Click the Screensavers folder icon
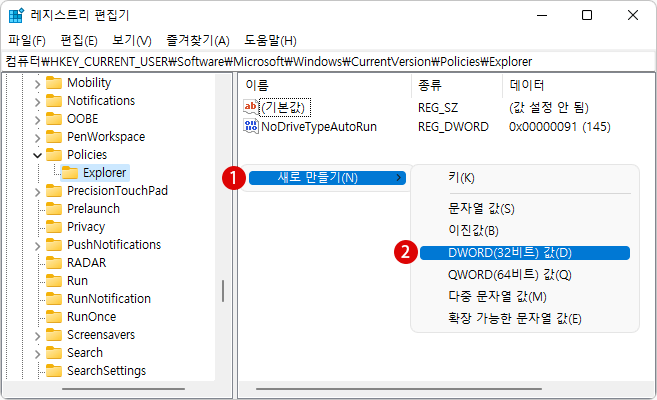The image size is (657, 400). (54, 335)
